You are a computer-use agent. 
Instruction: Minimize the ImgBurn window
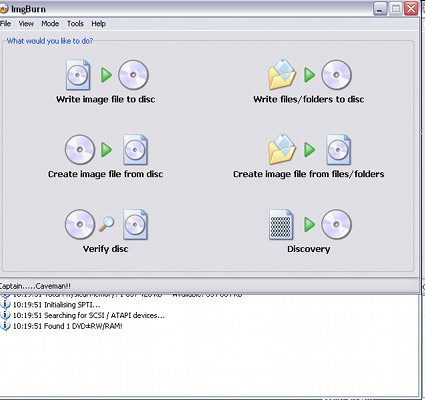point(380,9)
